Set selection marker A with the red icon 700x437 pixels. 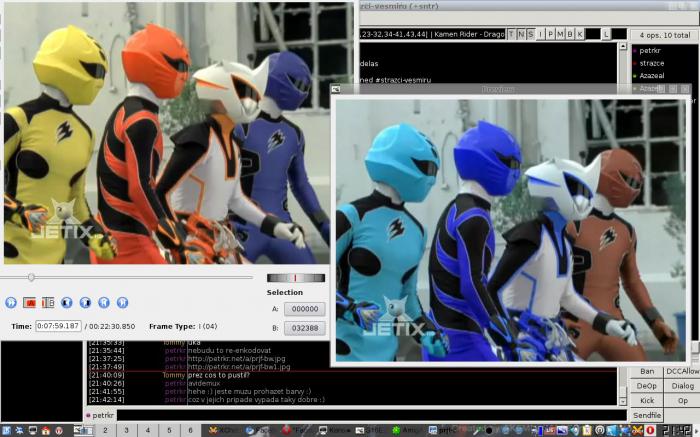[x=29, y=303]
